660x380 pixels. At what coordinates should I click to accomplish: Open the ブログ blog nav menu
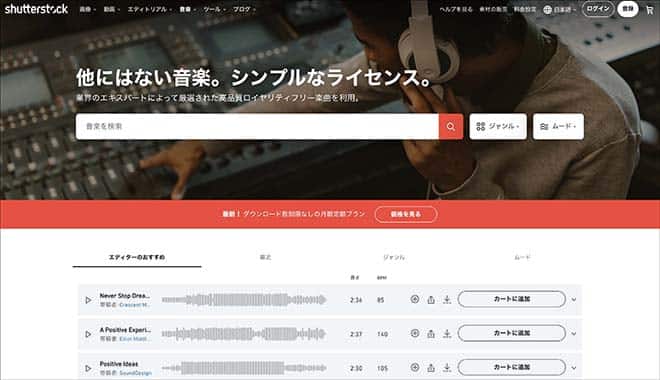click(x=244, y=9)
